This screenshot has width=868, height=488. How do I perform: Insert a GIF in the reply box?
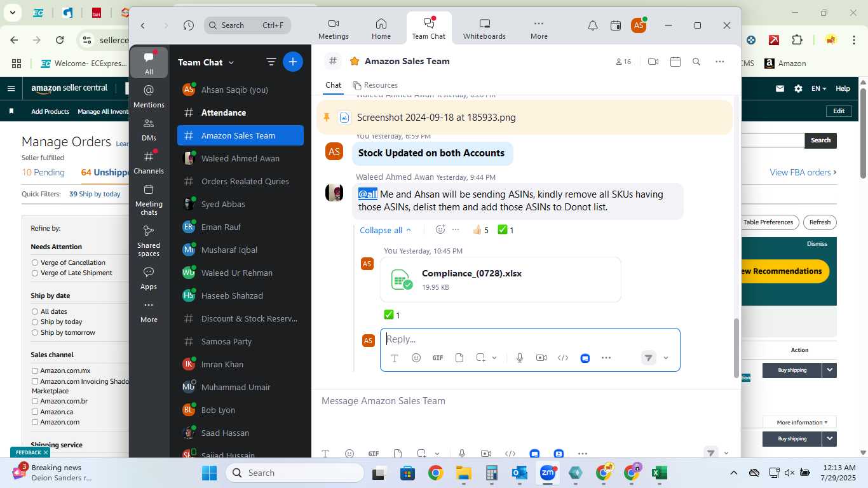438,358
